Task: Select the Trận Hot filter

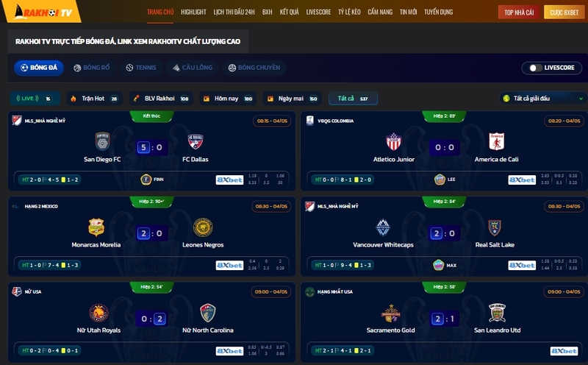Action: tap(95, 99)
